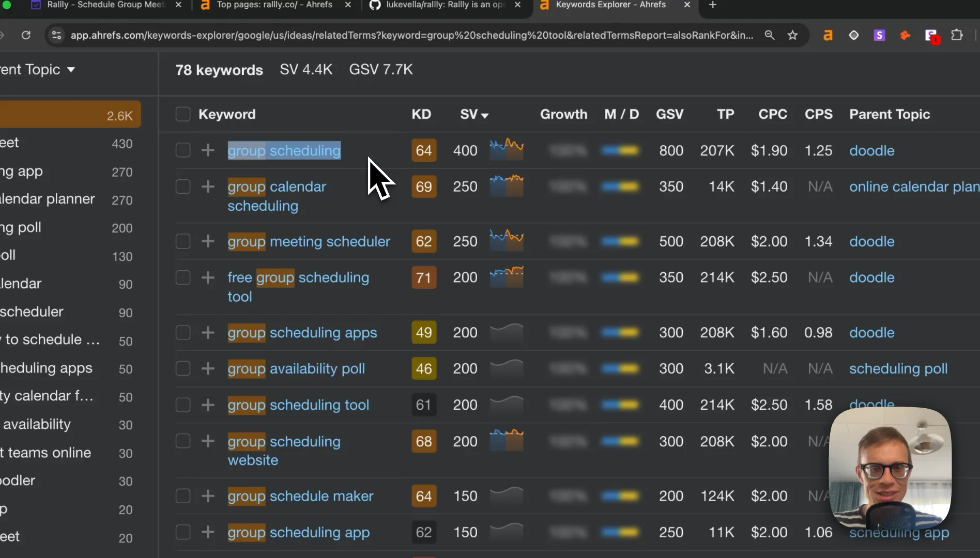Click the M/D bar for 'group scheduling'
The image size is (980, 558).
coord(620,150)
